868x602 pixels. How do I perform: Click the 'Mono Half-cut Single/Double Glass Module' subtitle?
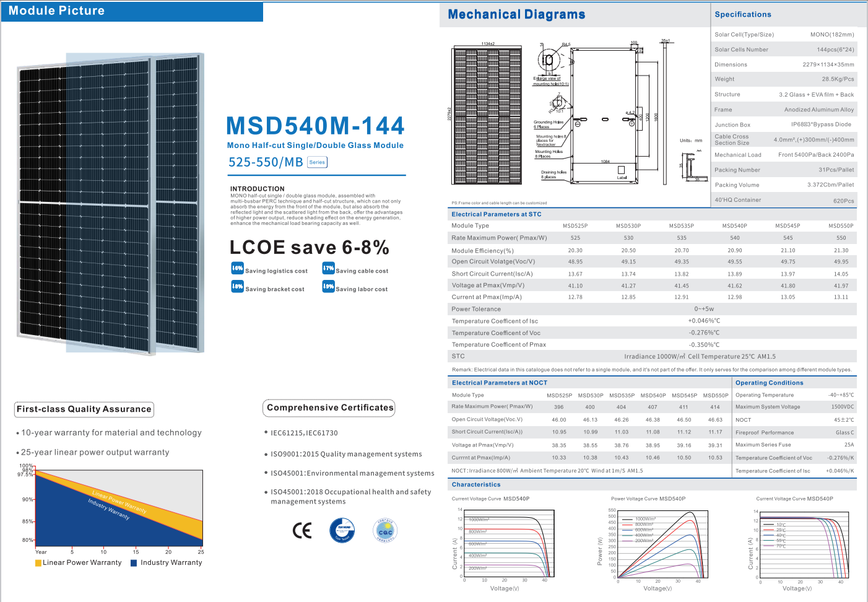click(315, 146)
